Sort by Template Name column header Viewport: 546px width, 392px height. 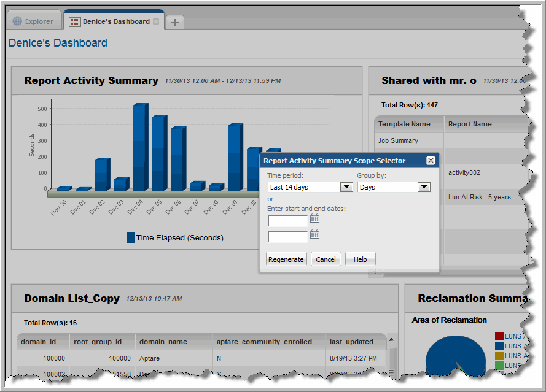tap(404, 124)
